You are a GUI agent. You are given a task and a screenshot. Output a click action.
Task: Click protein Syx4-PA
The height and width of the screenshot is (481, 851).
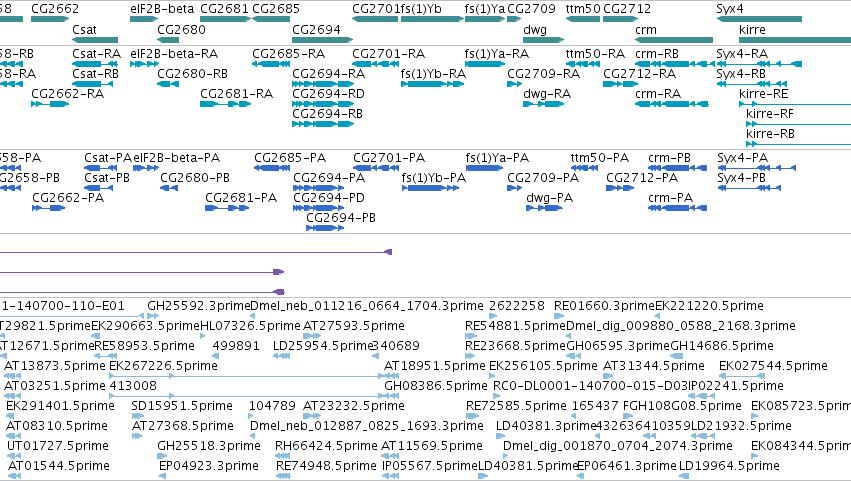tap(756, 168)
